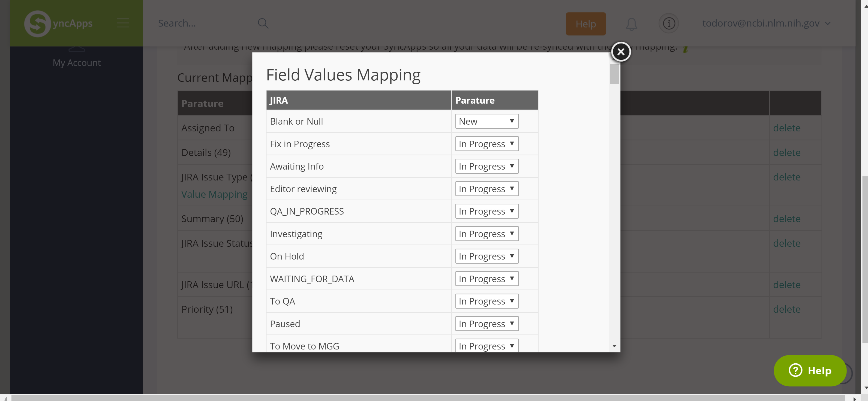Click the dialog's scrollbar thumb
This screenshot has height=401, width=868.
(614, 73)
